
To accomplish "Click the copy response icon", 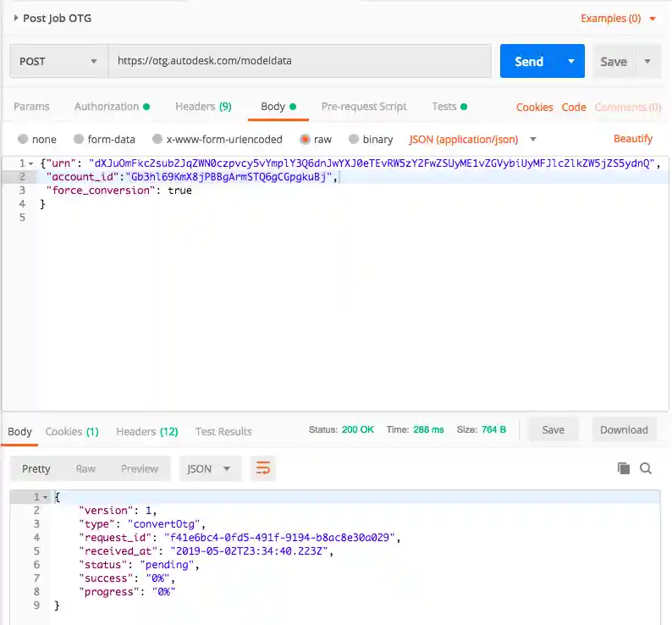I will coord(624,468).
